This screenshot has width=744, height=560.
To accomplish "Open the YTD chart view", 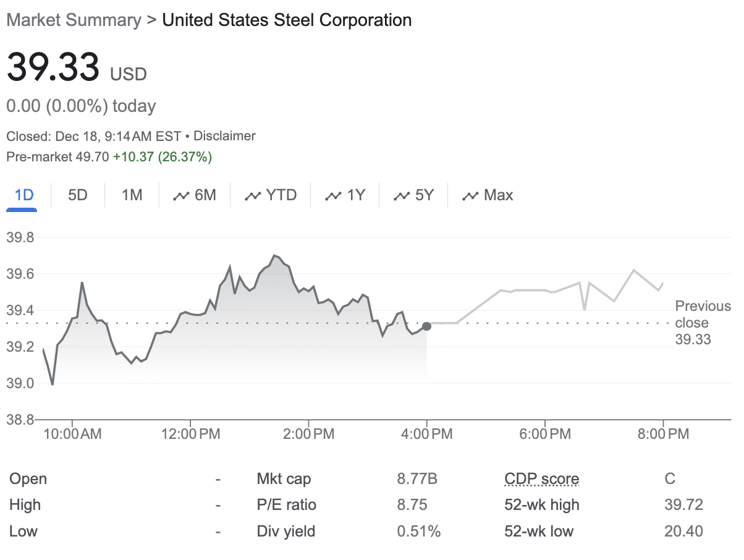I will click(271, 196).
